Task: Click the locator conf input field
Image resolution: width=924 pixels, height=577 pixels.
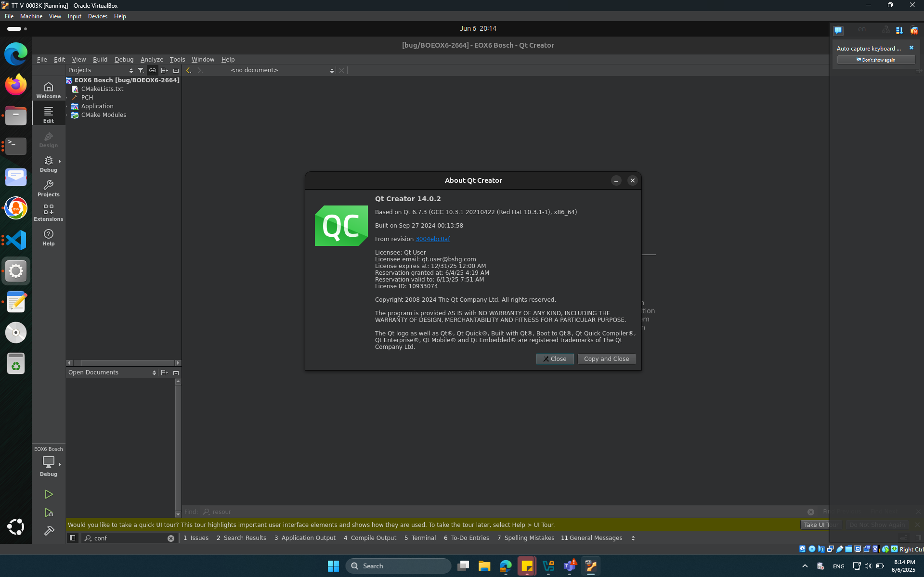Action: click(x=130, y=538)
